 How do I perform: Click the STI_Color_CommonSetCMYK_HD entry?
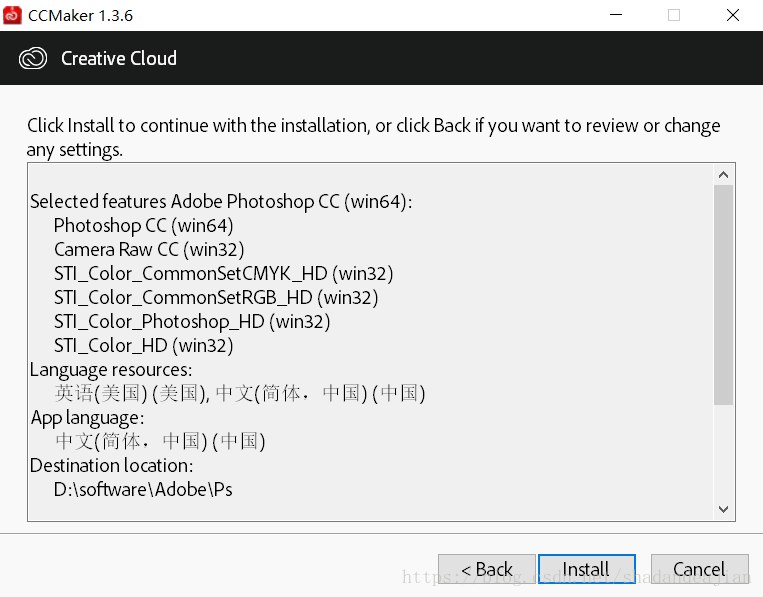point(223,273)
